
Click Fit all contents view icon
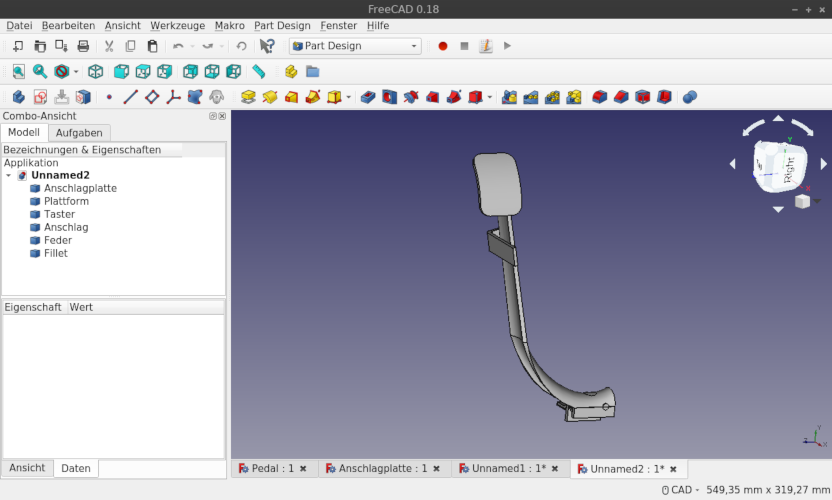pyautogui.click(x=18, y=72)
